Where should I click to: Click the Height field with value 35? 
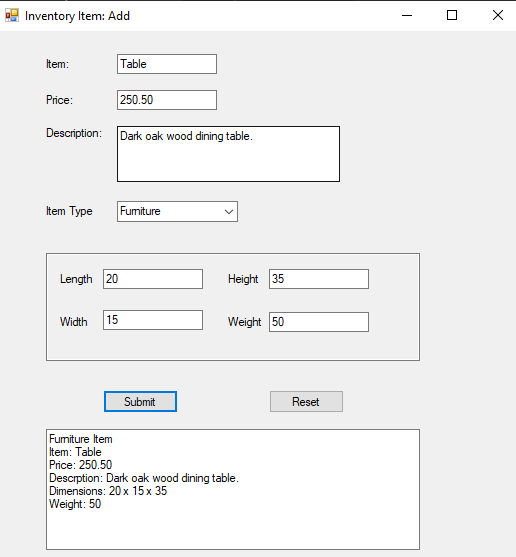click(319, 279)
